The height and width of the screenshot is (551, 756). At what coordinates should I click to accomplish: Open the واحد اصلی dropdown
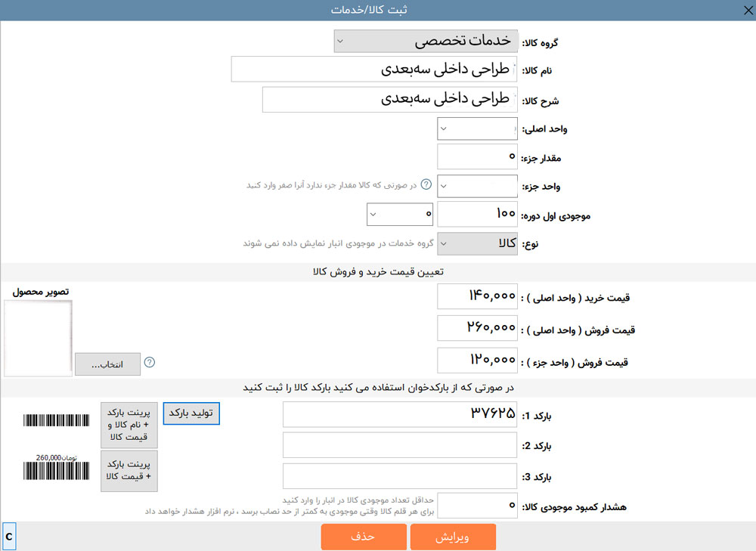point(477,128)
